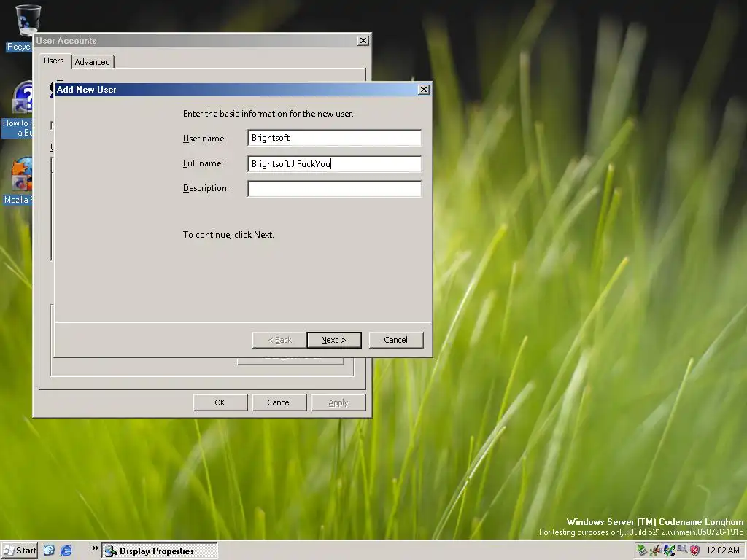Click the network computers tray icon

[x=682, y=550]
